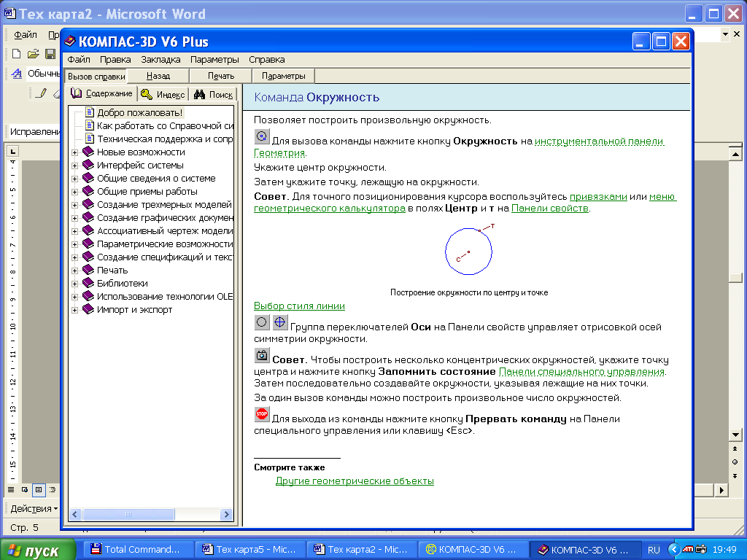
Task: Select the Содержание tab
Action: pyautogui.click(x=101, y=93)
